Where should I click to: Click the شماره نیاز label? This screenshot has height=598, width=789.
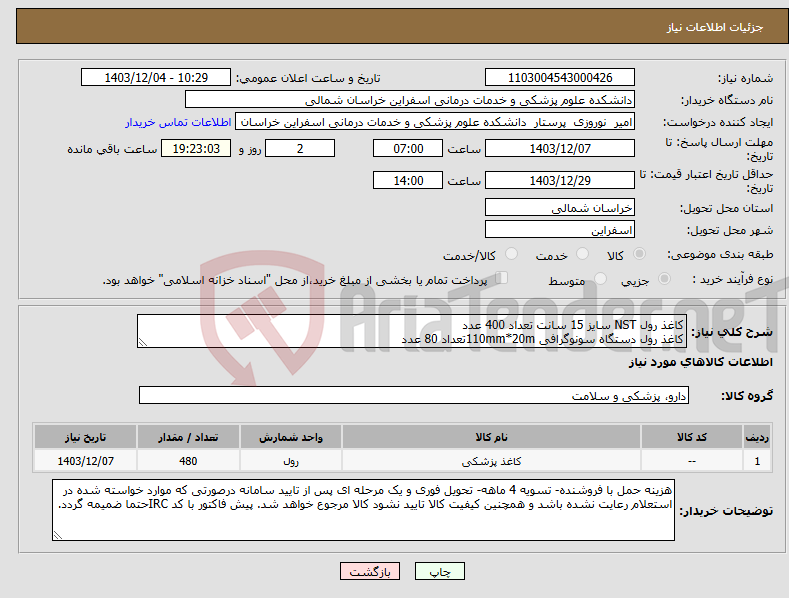(745, 79)
